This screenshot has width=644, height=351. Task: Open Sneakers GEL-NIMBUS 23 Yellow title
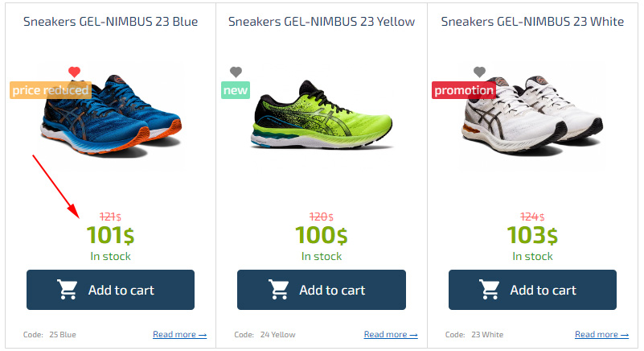click(x=322, y=21)
